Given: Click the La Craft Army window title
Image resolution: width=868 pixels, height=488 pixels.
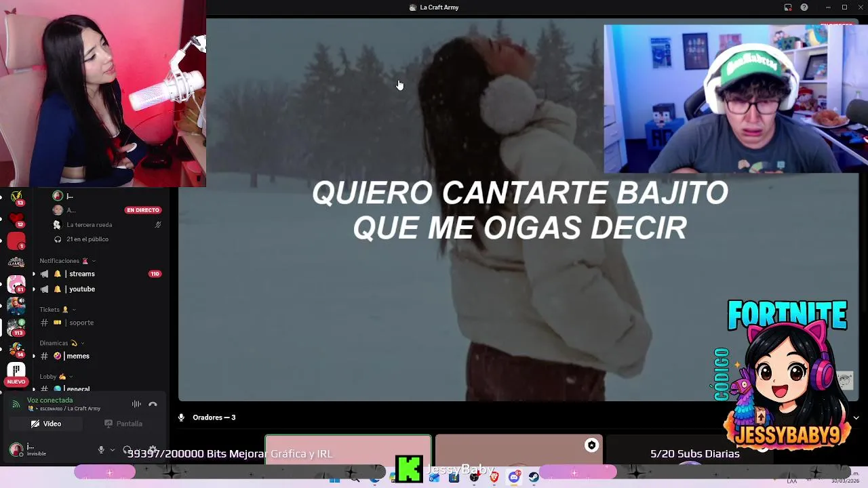Looking at the screenshot, I should click(439, 7).
